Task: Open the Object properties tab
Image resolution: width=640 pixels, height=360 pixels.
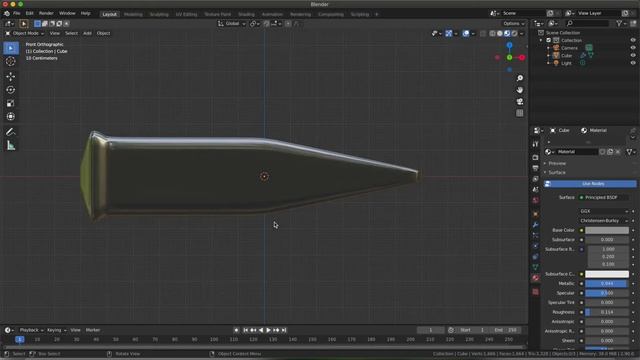Action: pos(536,214)
